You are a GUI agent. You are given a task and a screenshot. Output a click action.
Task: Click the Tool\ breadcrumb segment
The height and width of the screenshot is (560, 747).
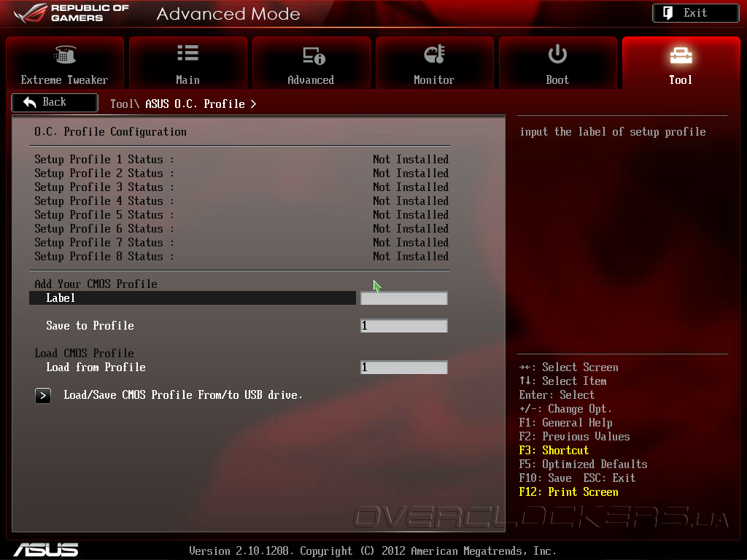click(125, 104)
